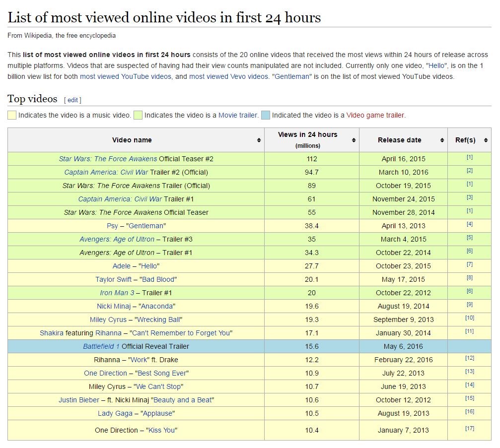This screenshot has height=448, width=500.
Task: Click Nicki Minaj link in the Anaconda row
Action: pyautogui.click(x=114, y=306)
